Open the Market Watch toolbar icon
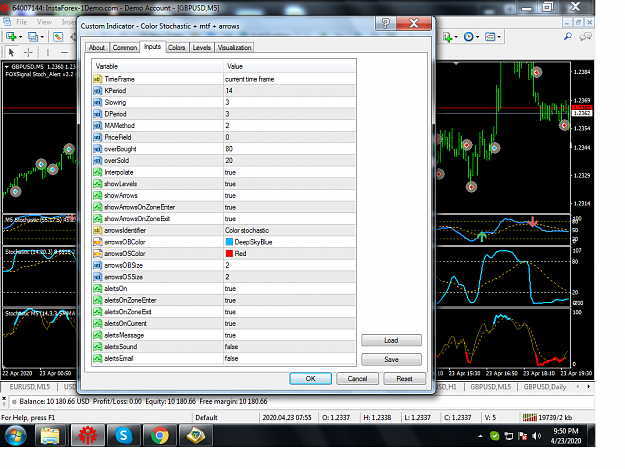The image size is (625, 469). [58, 37]
